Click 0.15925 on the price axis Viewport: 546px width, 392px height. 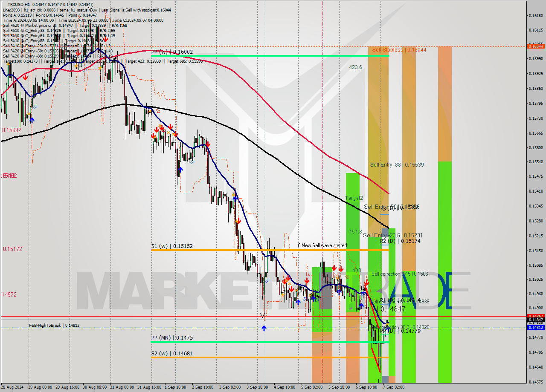point(536,74)
